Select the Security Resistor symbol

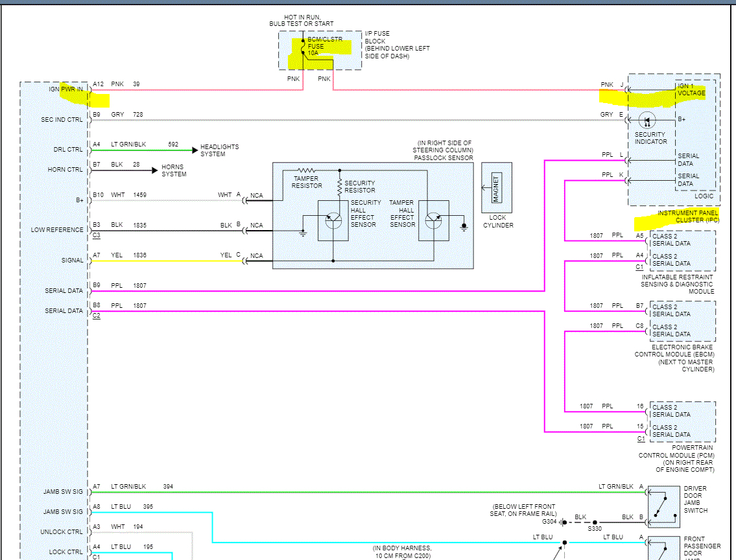(339, 187)
